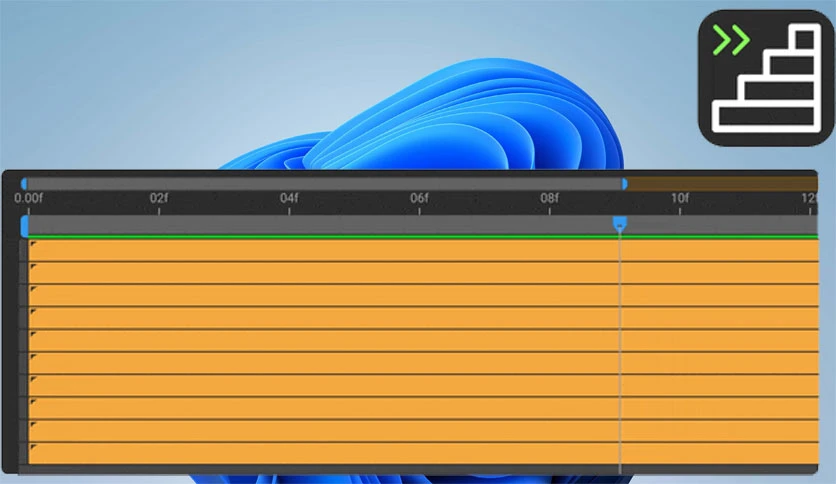Click the gray work area bar
The height and width of the screenshot is (484, 836).
[421, 225]
